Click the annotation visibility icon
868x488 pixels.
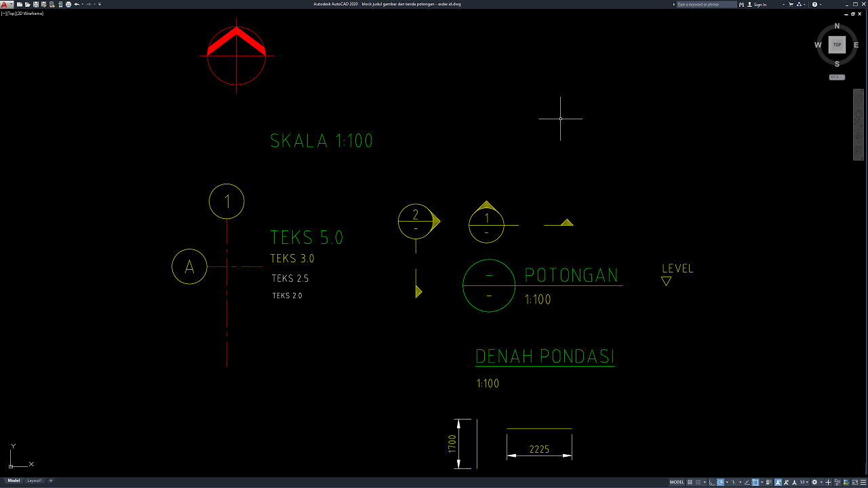[778, 483]
